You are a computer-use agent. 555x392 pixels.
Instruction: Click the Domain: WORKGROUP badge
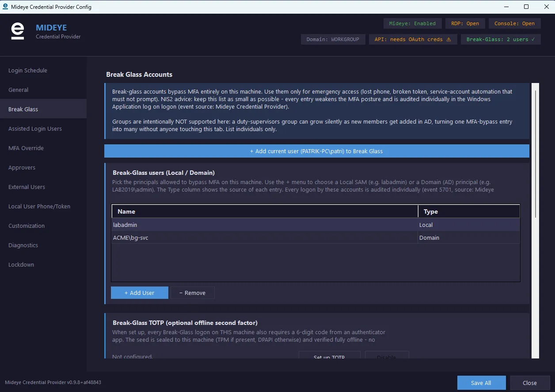(x=333, y=39)
